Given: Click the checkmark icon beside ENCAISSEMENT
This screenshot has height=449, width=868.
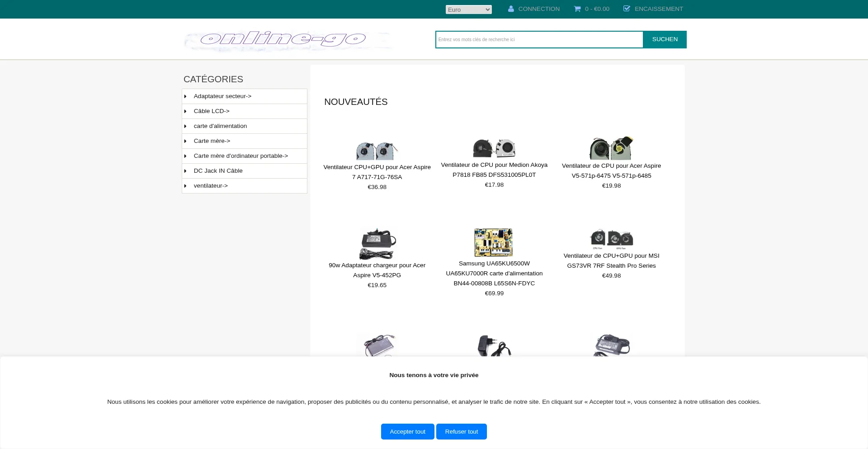Looking at the screenshot, I should tap(627, 9).
